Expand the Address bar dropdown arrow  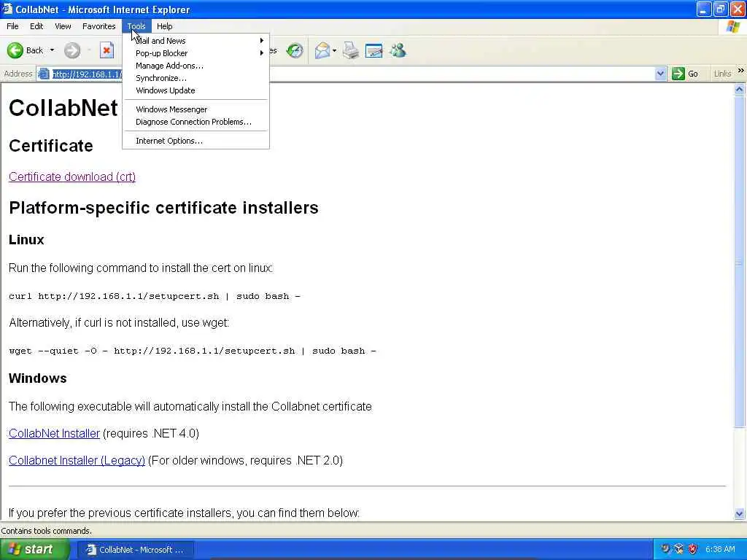(660, 74)
